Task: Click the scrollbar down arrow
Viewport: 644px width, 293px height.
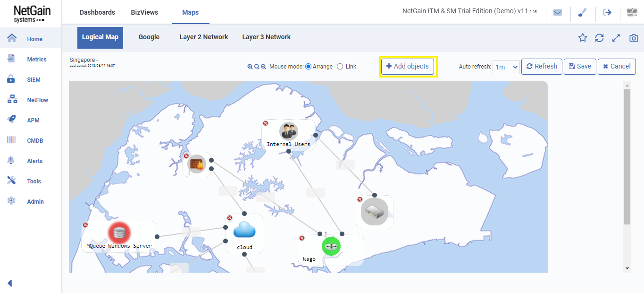Action: pyautogui.click(x=627, y=268)
